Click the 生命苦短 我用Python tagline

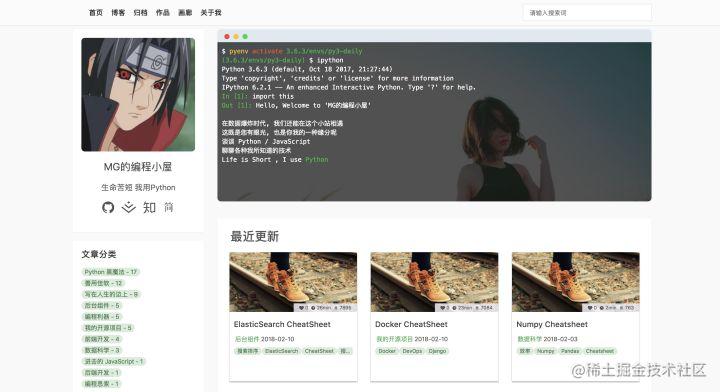(x=138, y=187)
